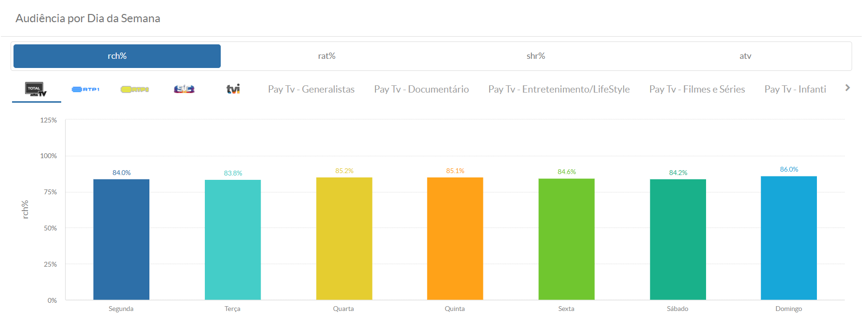Open Pay Tv - Entretenimento/LifeStyle tab
The height and width of the screenshot is (324, 868).
559,89
